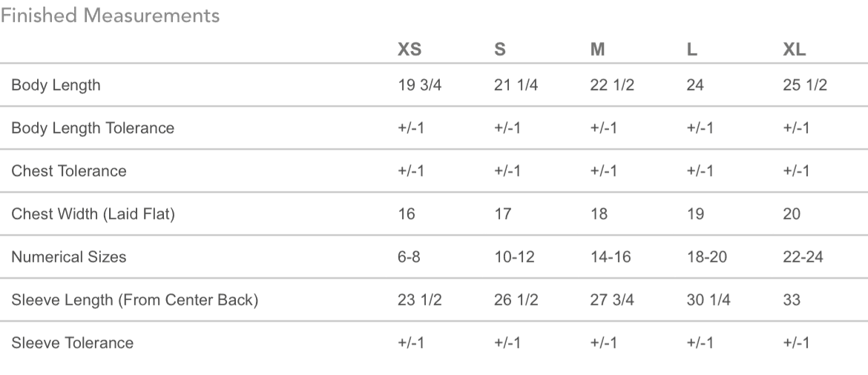Click the Sleeve Tolerance row label
This screenshot has height=375, width=868.
pos(73,343)
